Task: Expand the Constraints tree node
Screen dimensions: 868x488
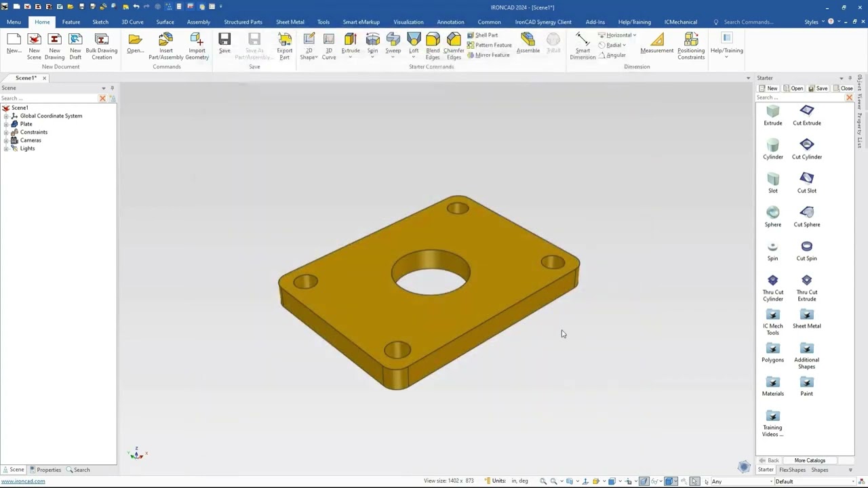Action: pos(6,132)
